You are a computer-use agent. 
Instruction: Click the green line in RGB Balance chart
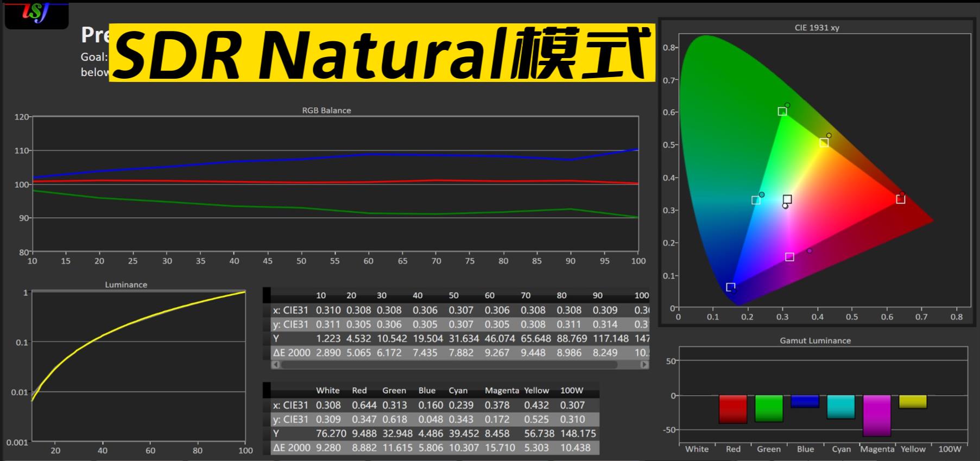tap(335, 210)
